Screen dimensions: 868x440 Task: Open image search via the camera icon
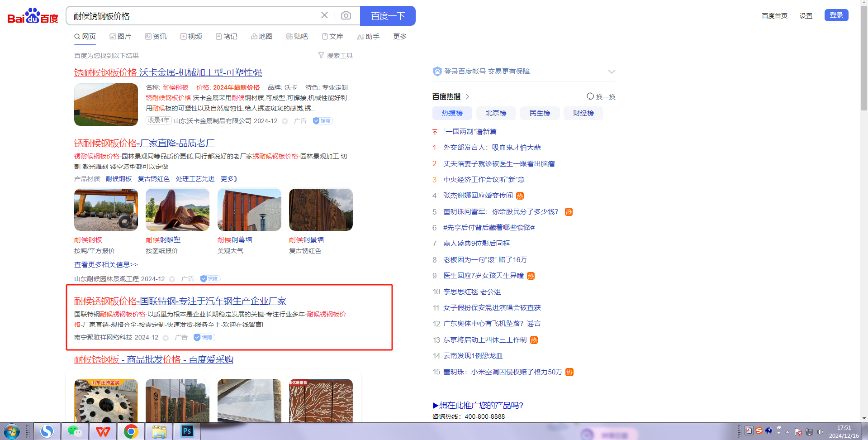pyautogui.click(x=346, y=15)
